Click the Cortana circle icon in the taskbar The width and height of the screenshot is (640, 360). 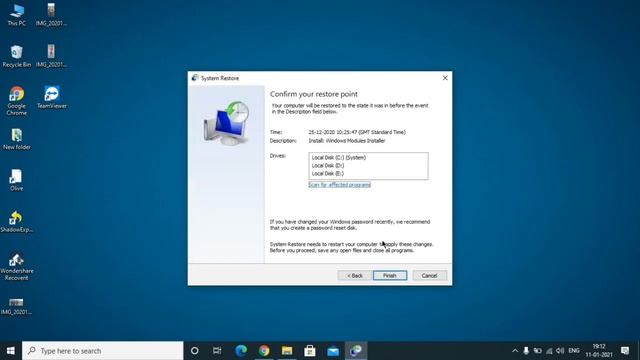click(195, 351)
